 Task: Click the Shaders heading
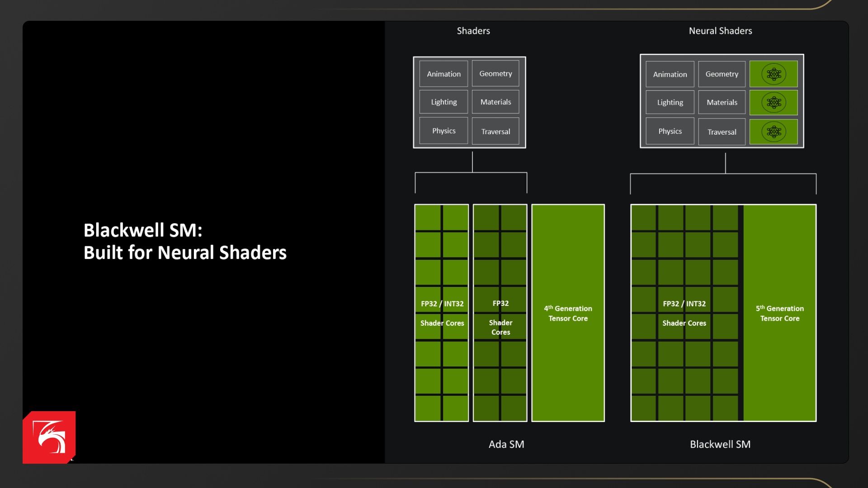pos(473,31)
